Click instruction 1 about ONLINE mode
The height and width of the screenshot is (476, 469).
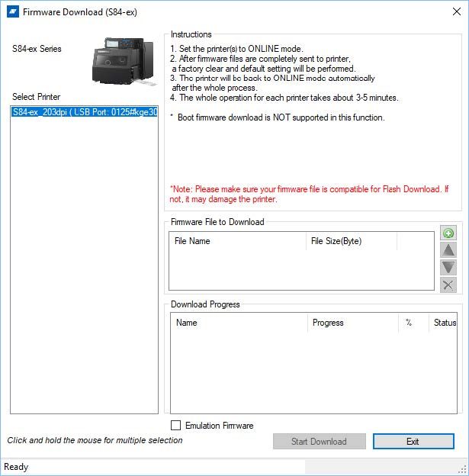236,49
